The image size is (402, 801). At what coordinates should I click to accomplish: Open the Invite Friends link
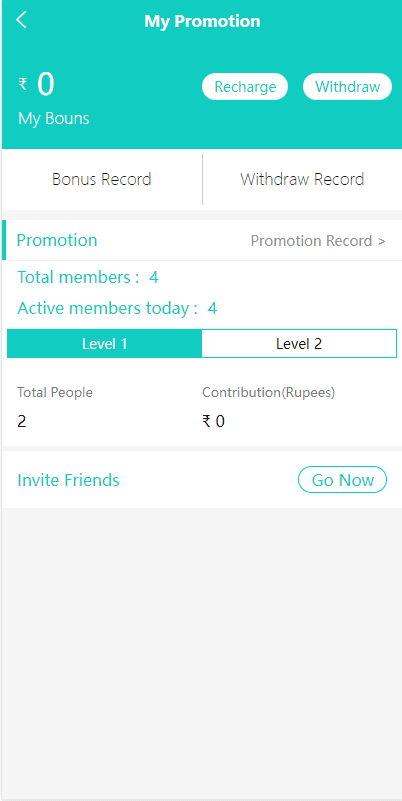68,480
